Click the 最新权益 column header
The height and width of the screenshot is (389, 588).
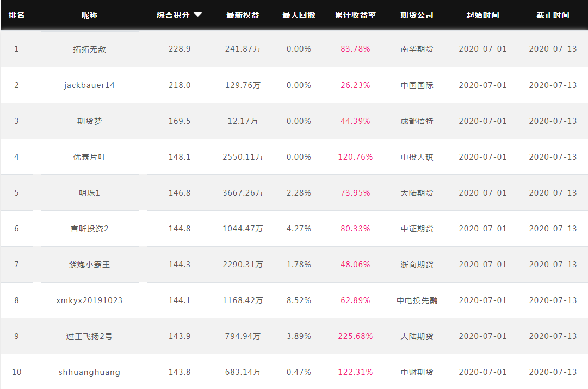coord(243,15)
